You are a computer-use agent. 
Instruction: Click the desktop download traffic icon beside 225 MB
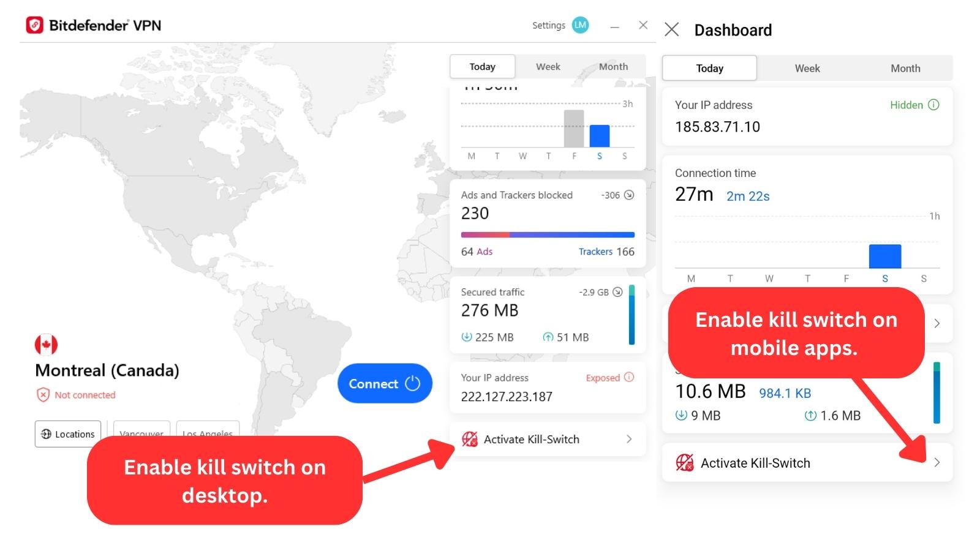pyautogui.click(x=467, y=337)
